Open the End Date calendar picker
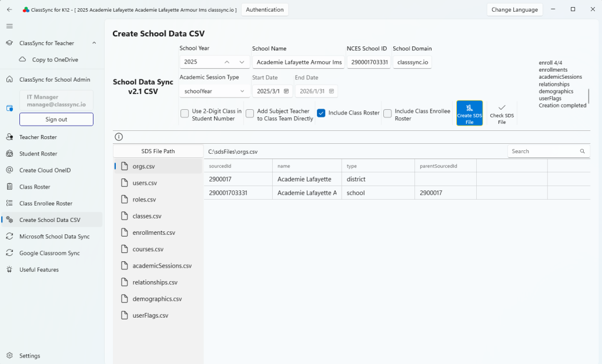 click(x=332, y=91)
